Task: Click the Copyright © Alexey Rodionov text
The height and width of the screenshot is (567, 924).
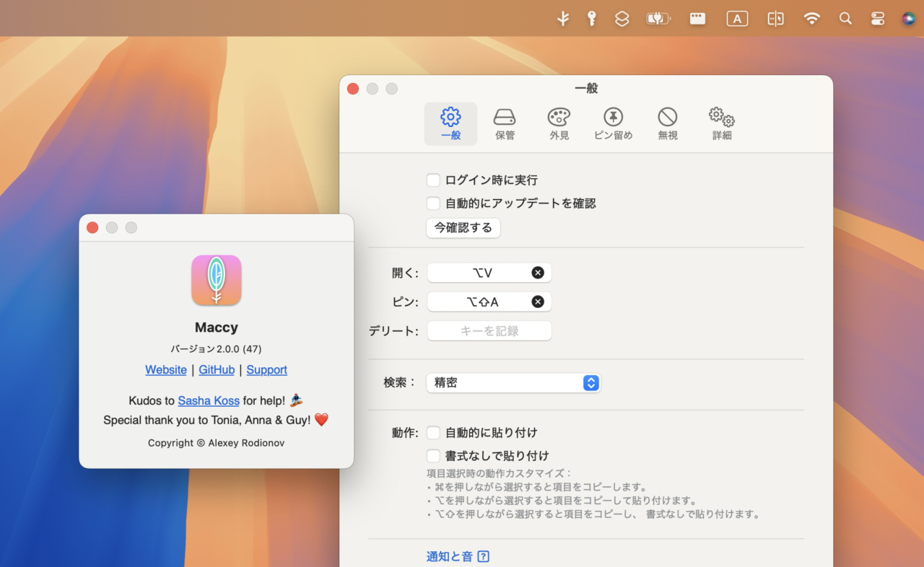Action: [x=216, y=443]
